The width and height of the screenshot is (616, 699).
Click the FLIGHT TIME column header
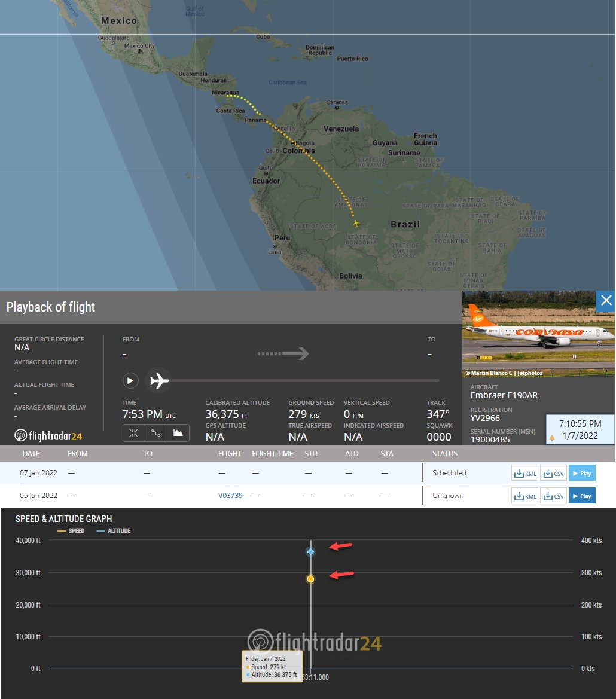tap(272, 453)
